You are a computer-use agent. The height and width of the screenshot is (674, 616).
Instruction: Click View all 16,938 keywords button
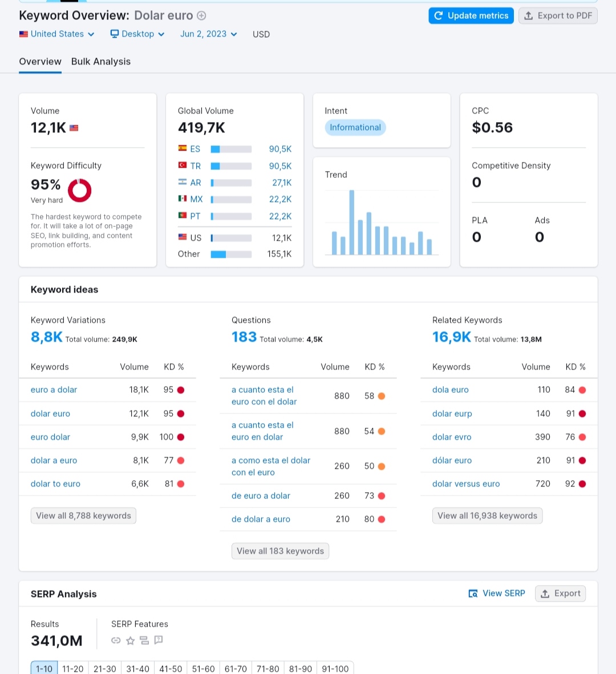pos(488,515)
